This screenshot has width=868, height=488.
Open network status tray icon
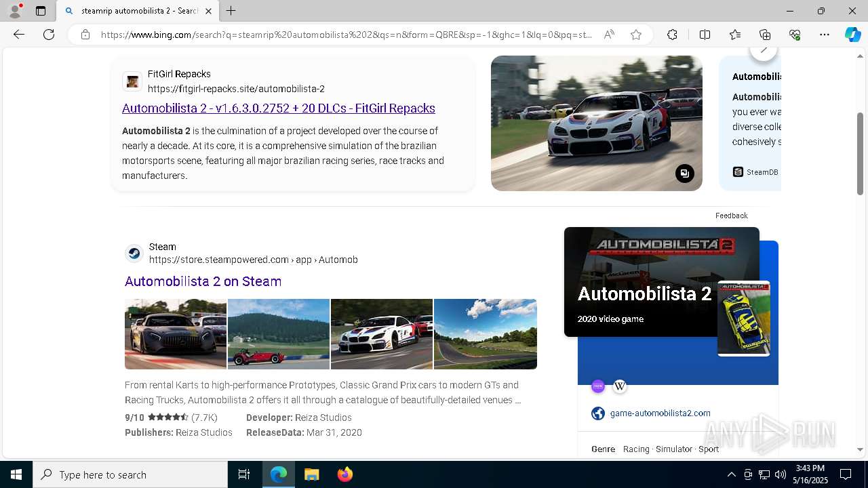pos(764,474)
